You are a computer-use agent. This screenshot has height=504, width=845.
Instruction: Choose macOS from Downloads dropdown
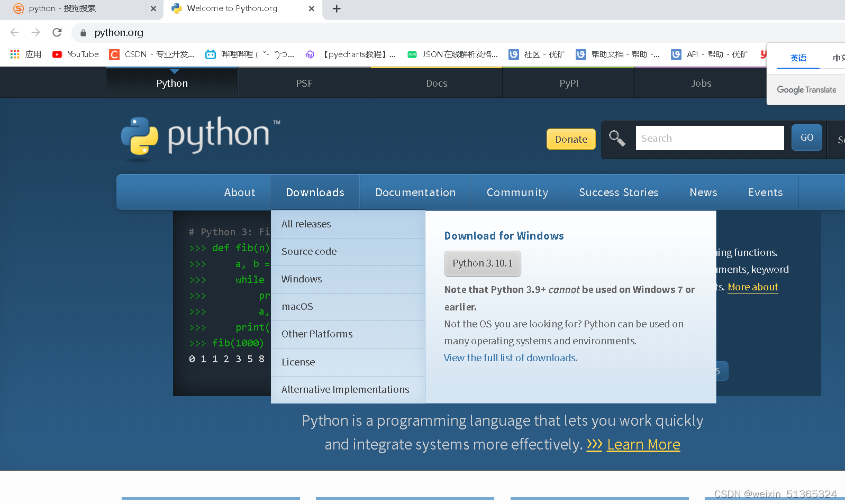(x=348, y=307)
